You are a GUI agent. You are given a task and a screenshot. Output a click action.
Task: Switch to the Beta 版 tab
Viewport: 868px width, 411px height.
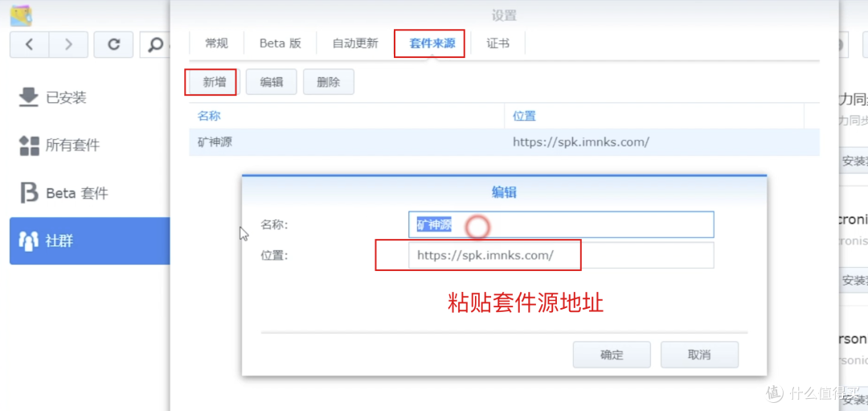coord(280,43)
